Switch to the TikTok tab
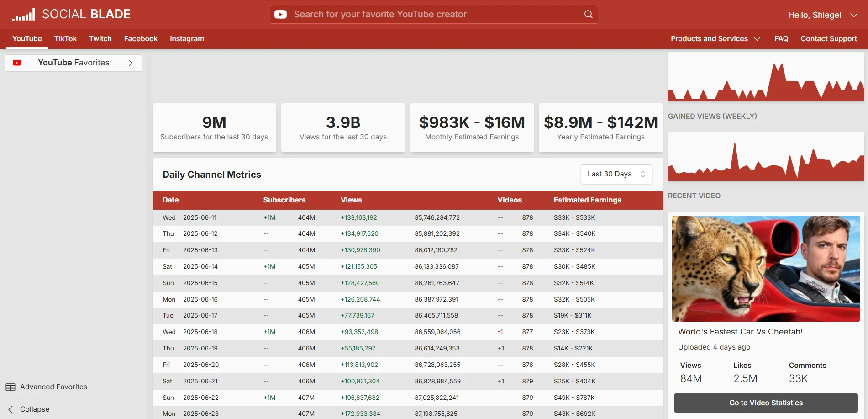 click(x=65, y=39)
